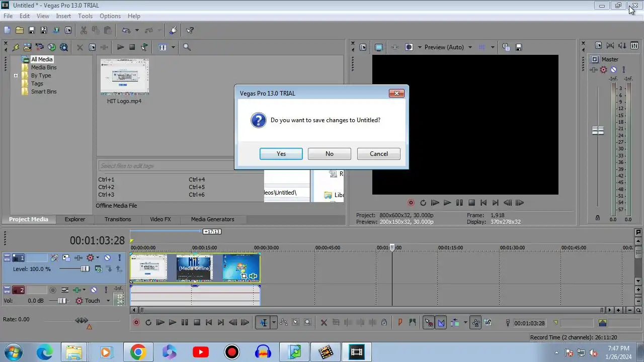Open the What's This help pointer tool
Viewport: 644px width, 362px height.
coord(190,30)
